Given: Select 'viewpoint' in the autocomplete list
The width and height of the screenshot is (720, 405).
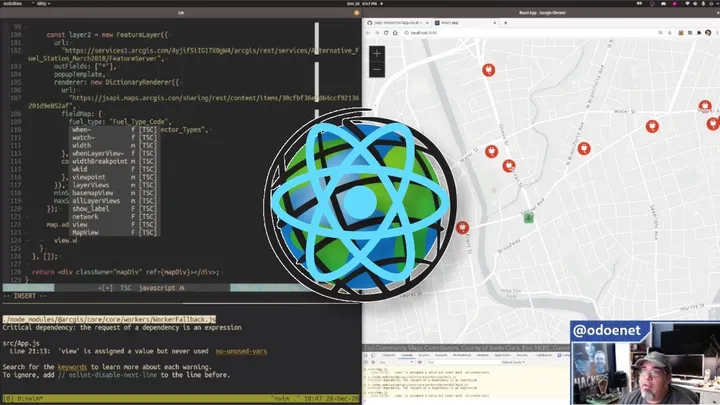Looking at the screenshot, I should tap(113, 177).
